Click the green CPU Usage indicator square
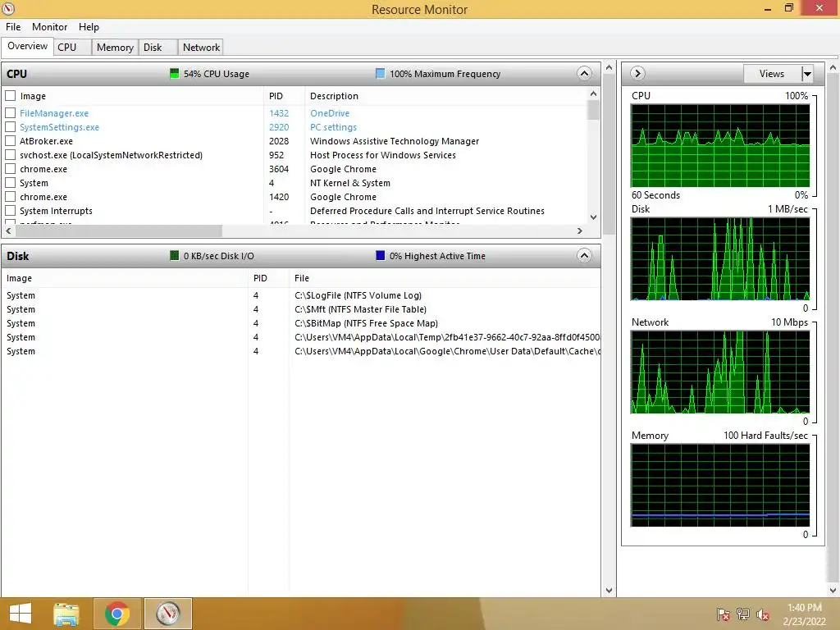 [174, 73]
